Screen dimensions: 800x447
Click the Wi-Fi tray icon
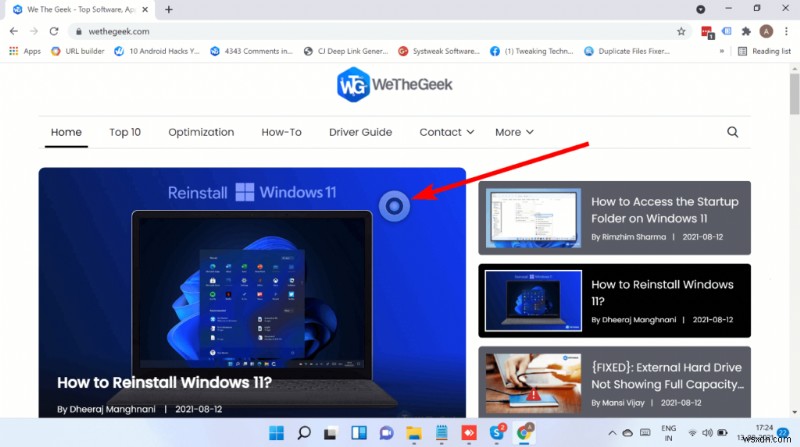[692, 433]
